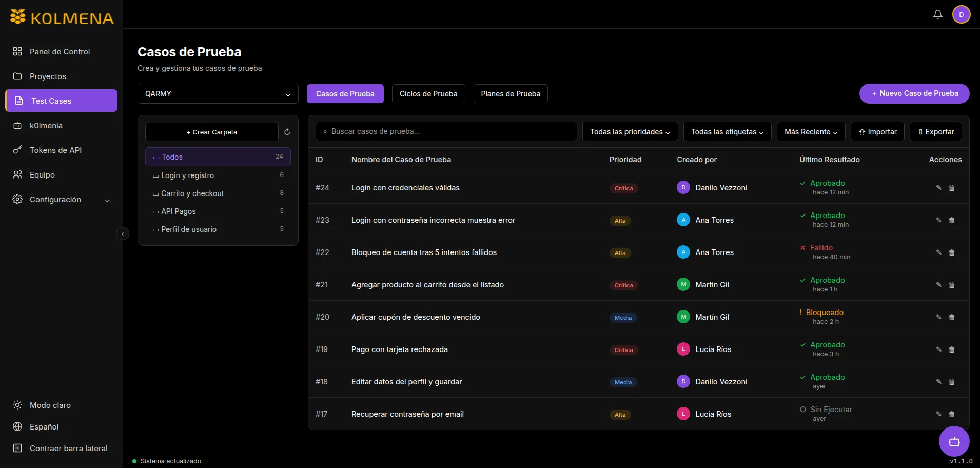The image size is (980, 468).
Task: Collapse sidebar using the chevron handle
Action: pos(123,234)
